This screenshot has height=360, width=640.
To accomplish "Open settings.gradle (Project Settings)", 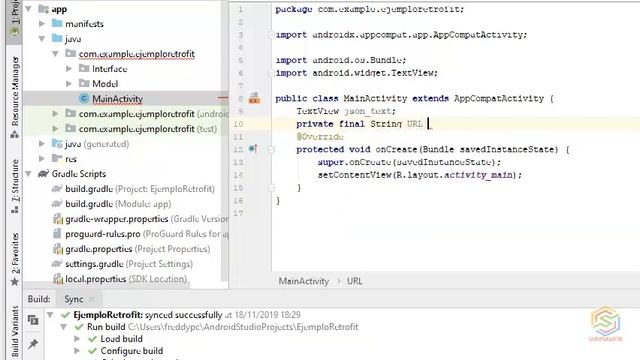I will point(129,264).
